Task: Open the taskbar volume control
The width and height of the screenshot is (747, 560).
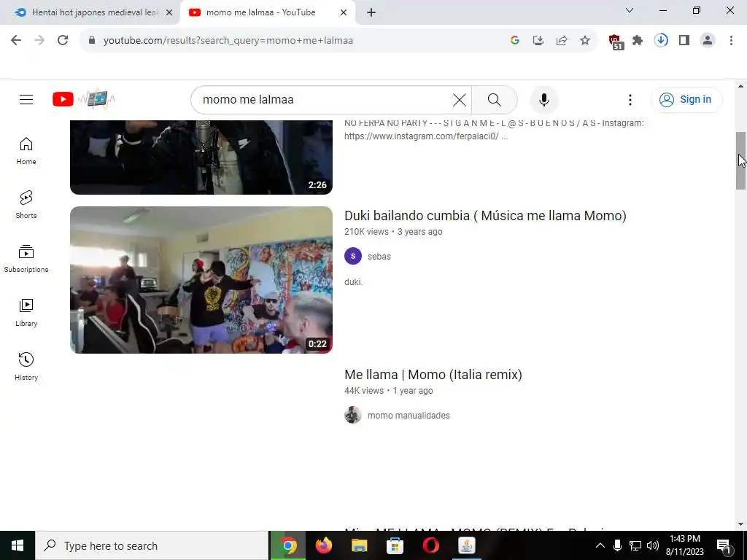Action: [653, 545]
